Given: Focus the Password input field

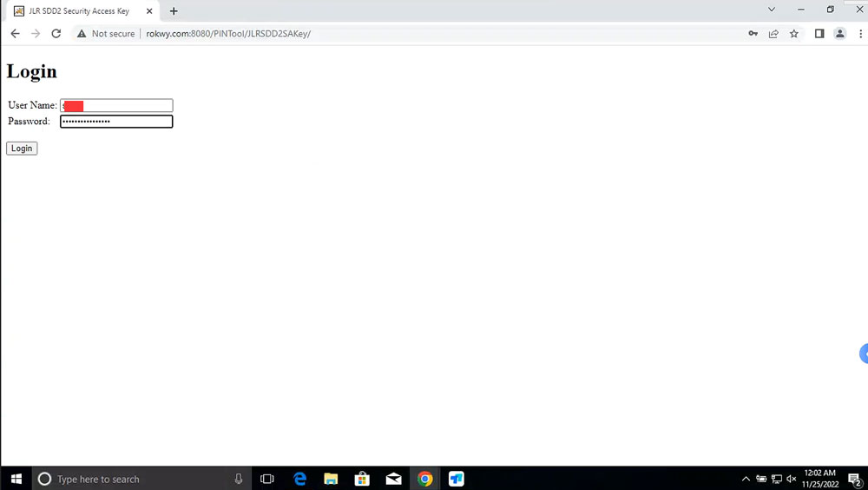Looking at the screenshot, I should 116,122.
